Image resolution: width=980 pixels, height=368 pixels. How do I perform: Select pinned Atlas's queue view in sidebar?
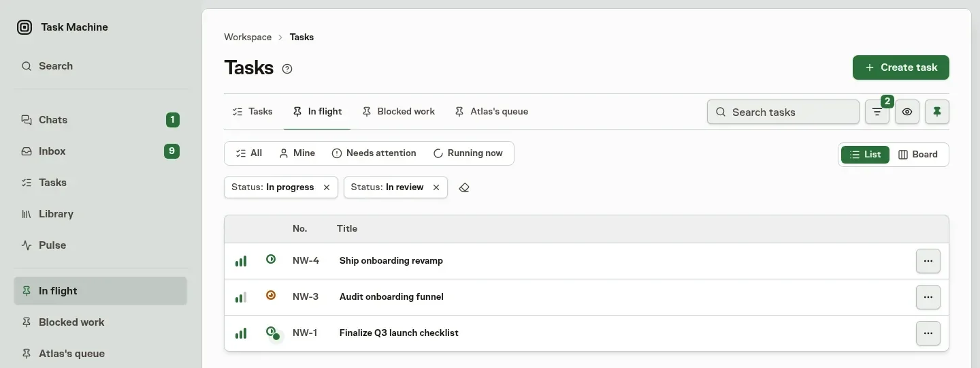(x=101, y=354)
